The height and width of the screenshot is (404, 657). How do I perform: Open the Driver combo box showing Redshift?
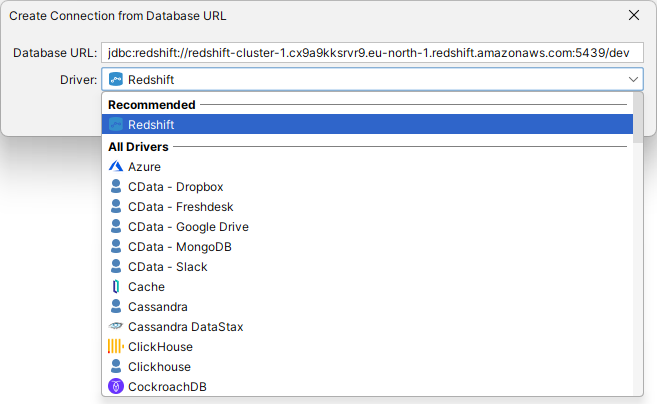pos(370,80)
